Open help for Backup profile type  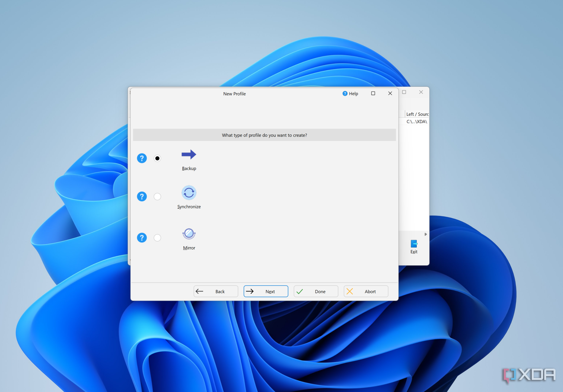coord(142,158)
